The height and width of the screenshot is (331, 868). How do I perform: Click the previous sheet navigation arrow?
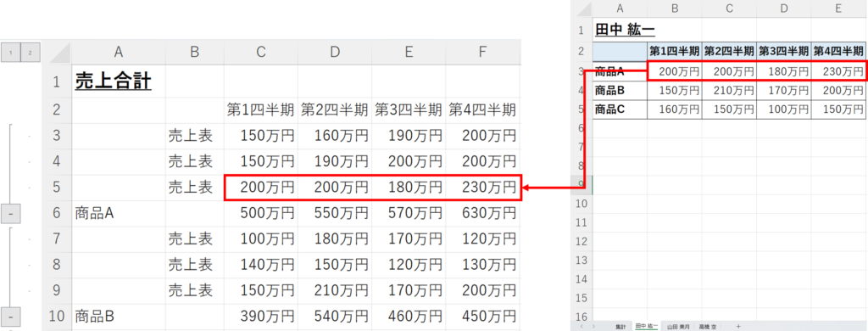click(x=581, y=327)
